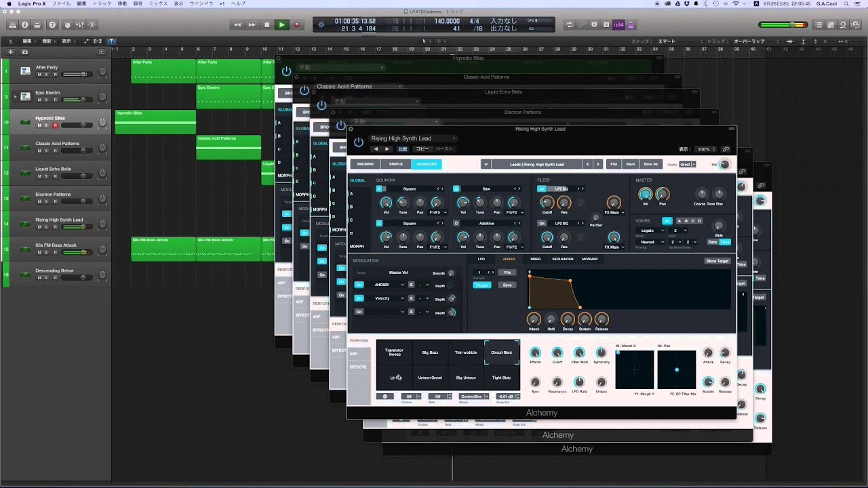
Task: Click previous preset arrow beside Leads preset
Action: click(589, 164)
